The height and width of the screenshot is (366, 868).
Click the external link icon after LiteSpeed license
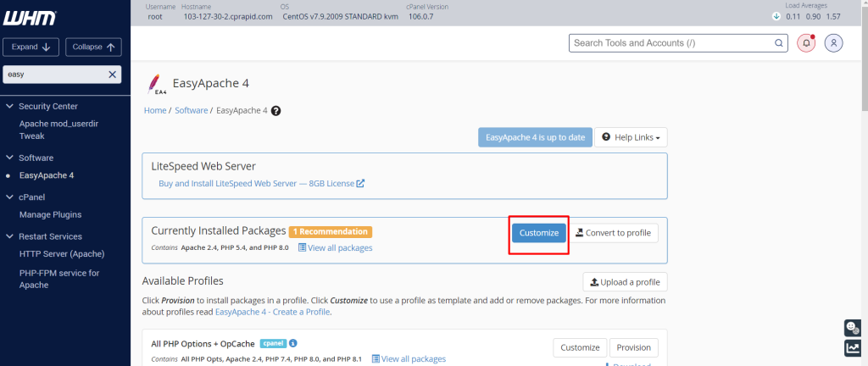tap(360, 184)
